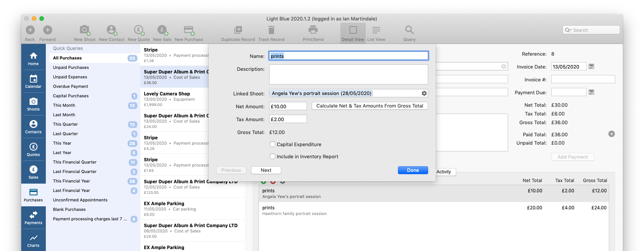Open the Calendar sidebar section
The width and height of the screenshot is (644, 251).
33,81
